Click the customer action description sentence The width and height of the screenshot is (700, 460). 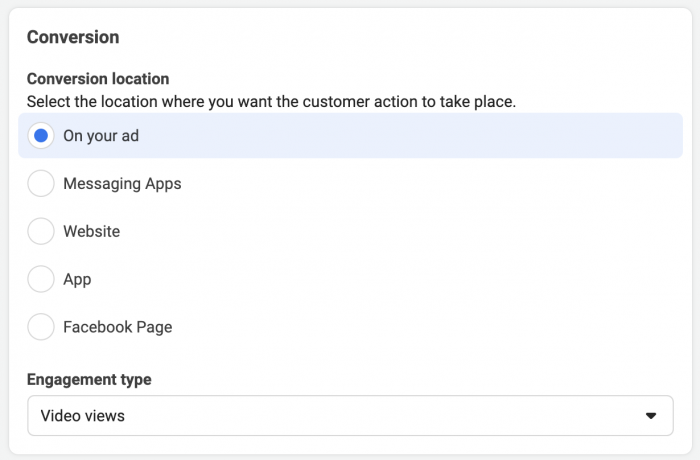[x=271, y=102]
